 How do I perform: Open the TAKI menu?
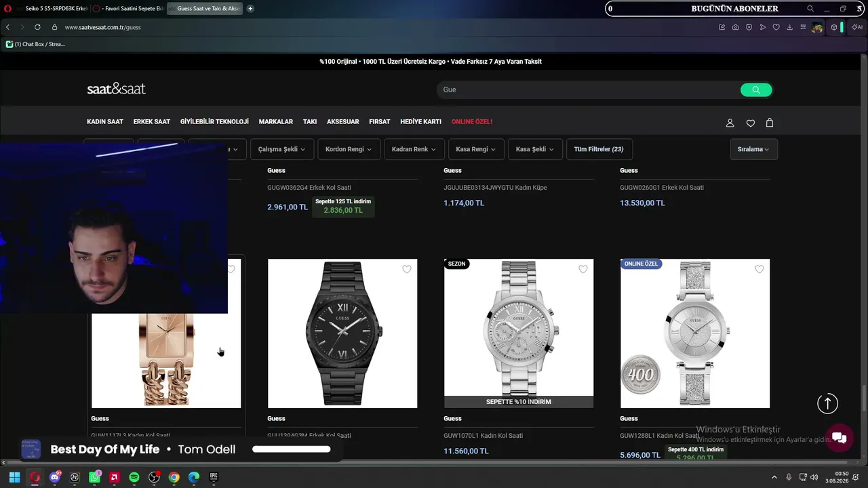[310, 122]
